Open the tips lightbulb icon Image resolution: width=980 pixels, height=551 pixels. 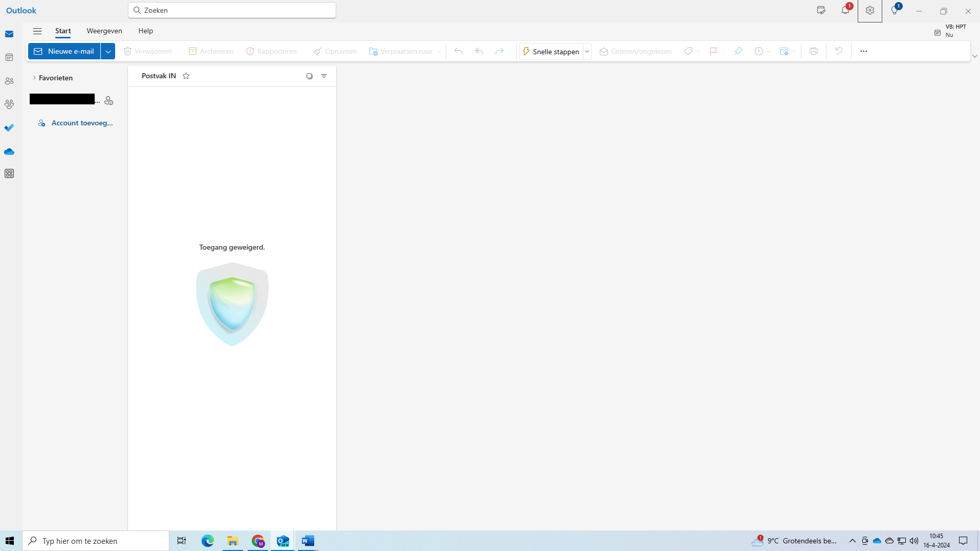[895, 10]
